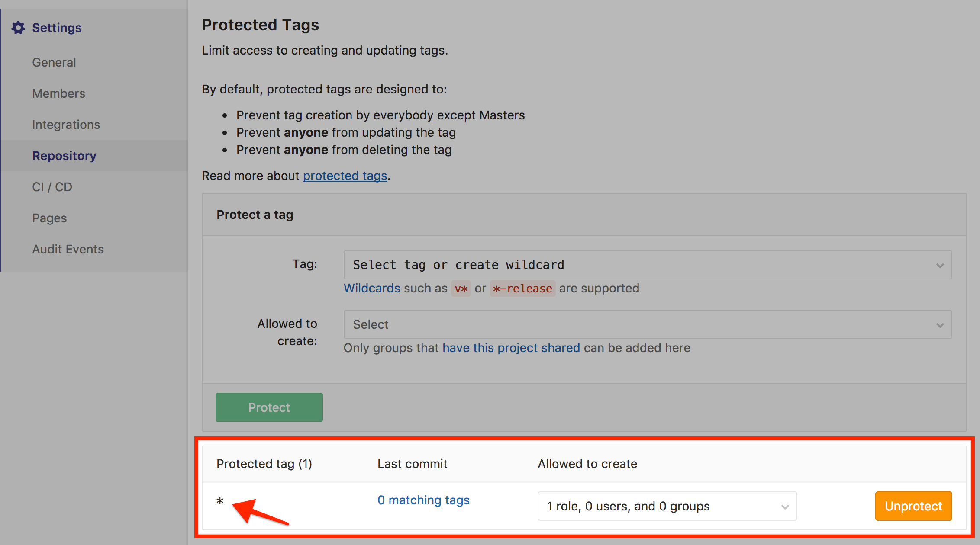
Task: Expand 1 role, 0 users, 0 groups dropdown
Action: tap(667, 506)
